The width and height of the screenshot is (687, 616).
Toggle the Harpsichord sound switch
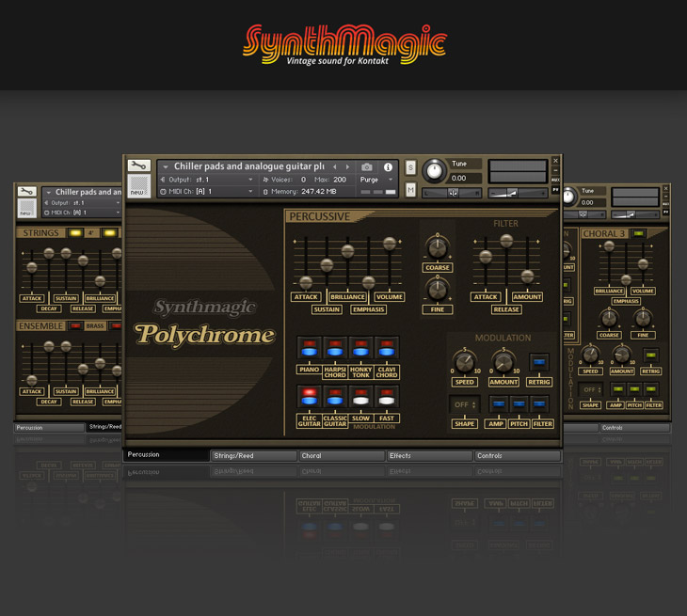point(335,348)
